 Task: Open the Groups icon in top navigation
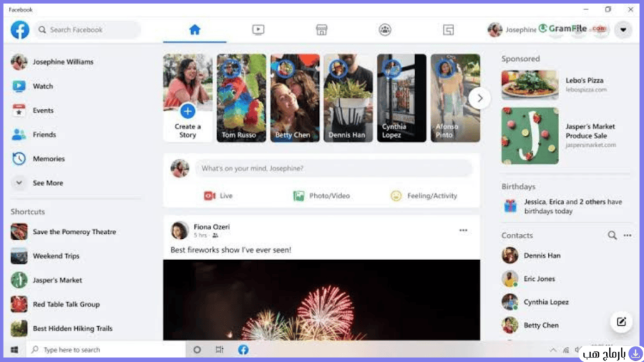click(385, 30)
